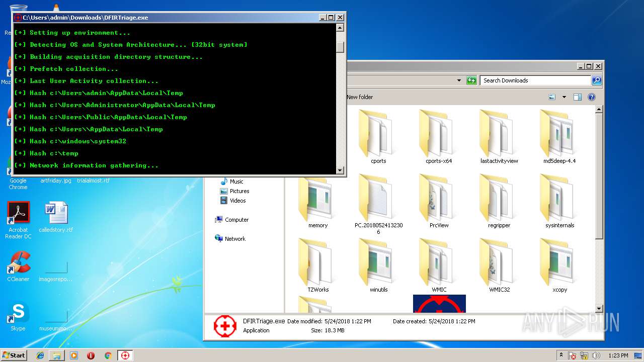Click the Skype desktop shortcut
644x362 pixels.
pos(18,316)
